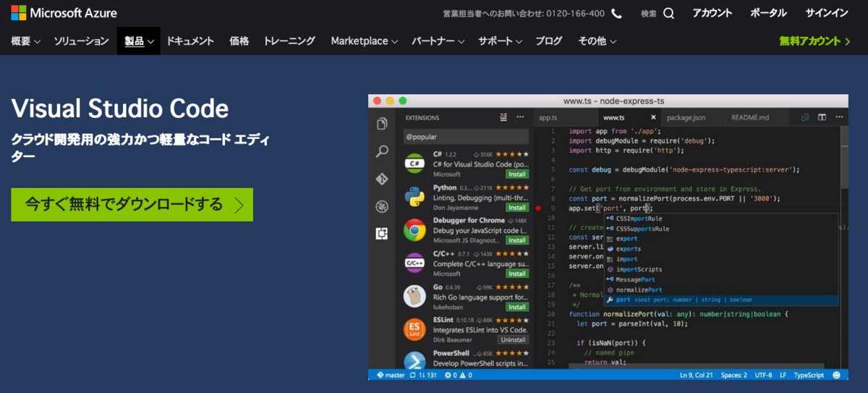Image resolution: width=868 pixels, height=393 pixels.
Task: Click the macOS green maximize window button
Action: tap(403, 101)
